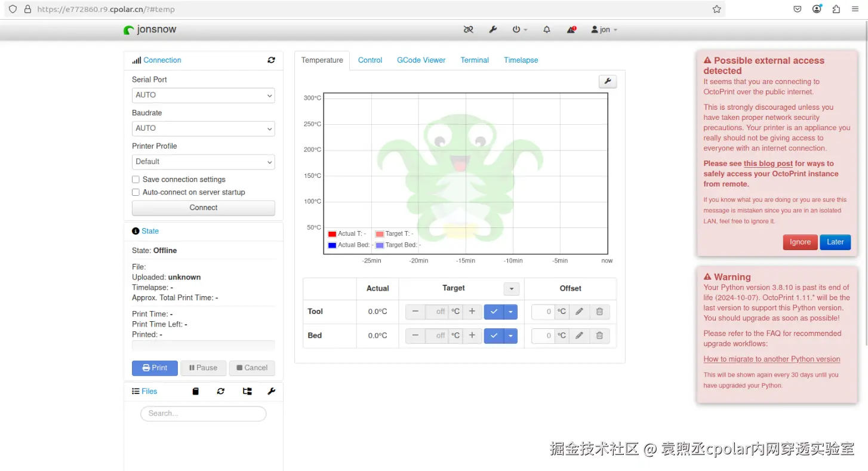Refresh serial ports in Connection panel
The height and width of the screenshot is (471, 868).
[x=271, y=60]
